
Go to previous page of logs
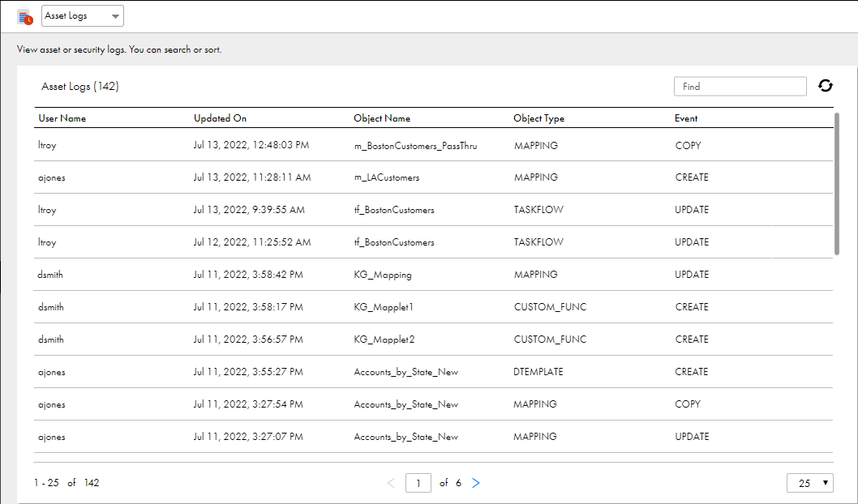point(391,483)
